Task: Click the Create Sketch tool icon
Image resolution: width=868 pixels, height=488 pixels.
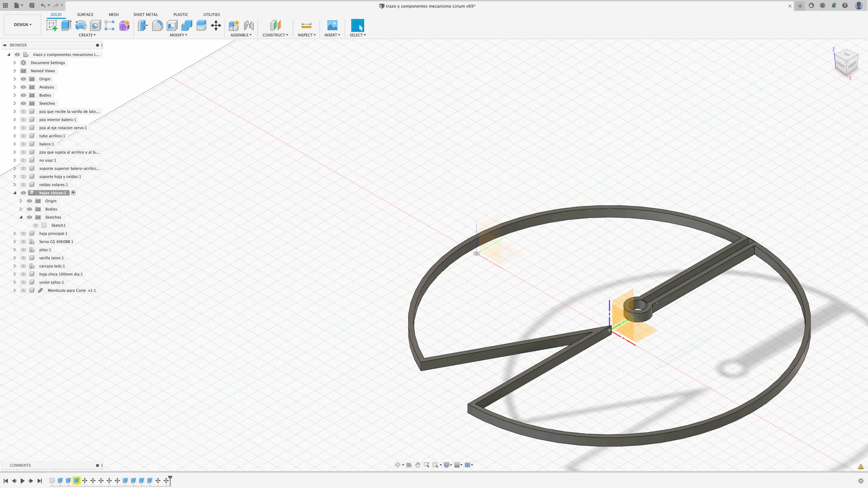Action: pos(52,25)
